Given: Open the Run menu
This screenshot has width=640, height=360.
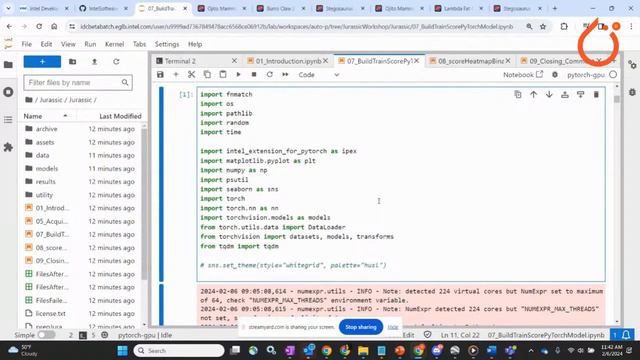Looking at the screenshot, I should point(90,44).
